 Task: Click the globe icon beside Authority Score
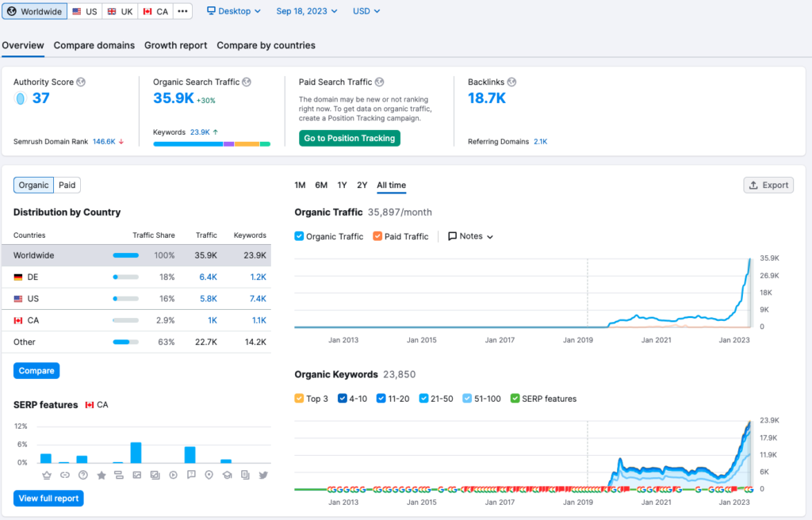point(81,82)
